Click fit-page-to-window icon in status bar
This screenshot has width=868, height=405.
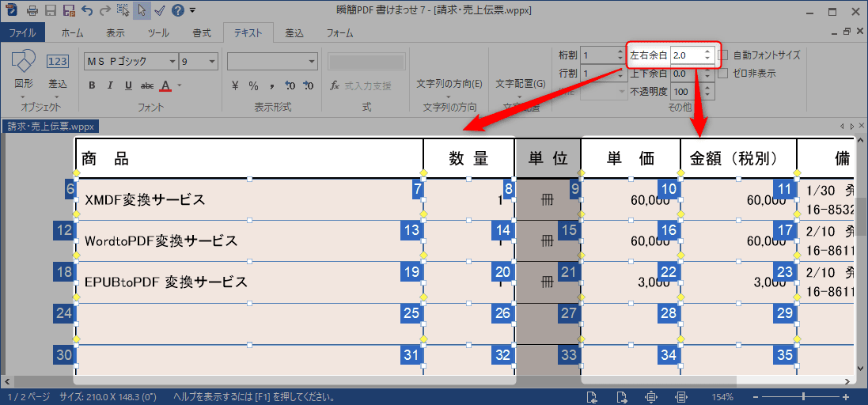(x=650, y=396)
